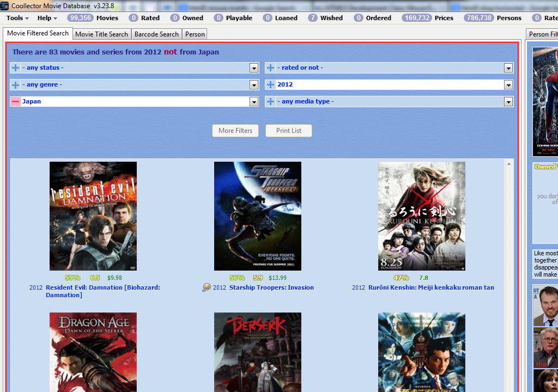This screenshot has width=558, height=392.
Task: Toggle the plus icon beside any status
Action: pos(15,68)
